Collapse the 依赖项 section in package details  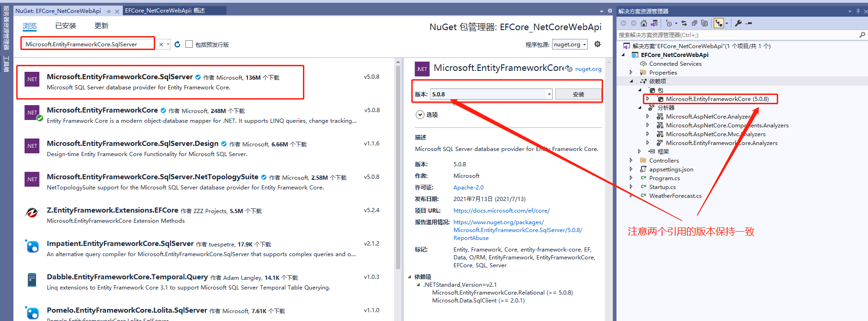click(x=410, y=277)
